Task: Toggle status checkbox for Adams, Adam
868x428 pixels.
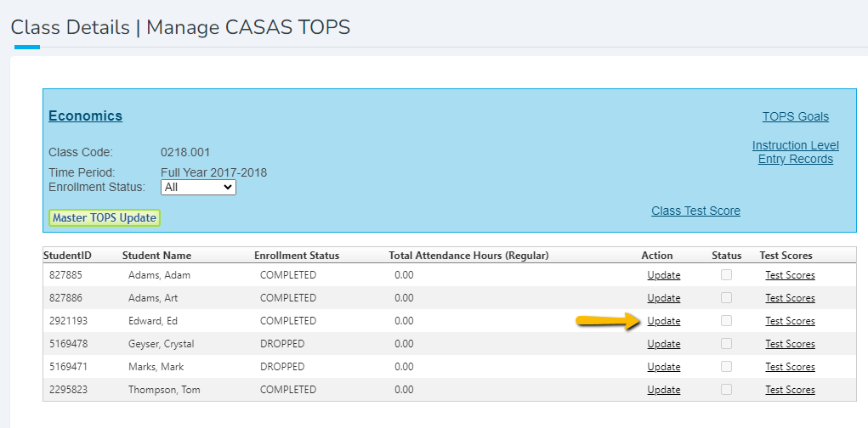Action: tap(726, 275)
